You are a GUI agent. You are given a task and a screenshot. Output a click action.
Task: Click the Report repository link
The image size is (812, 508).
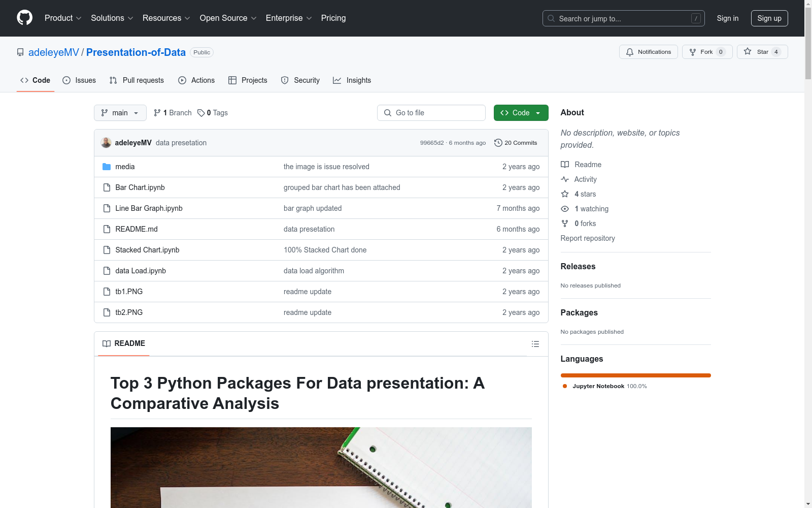pos(588,238)
